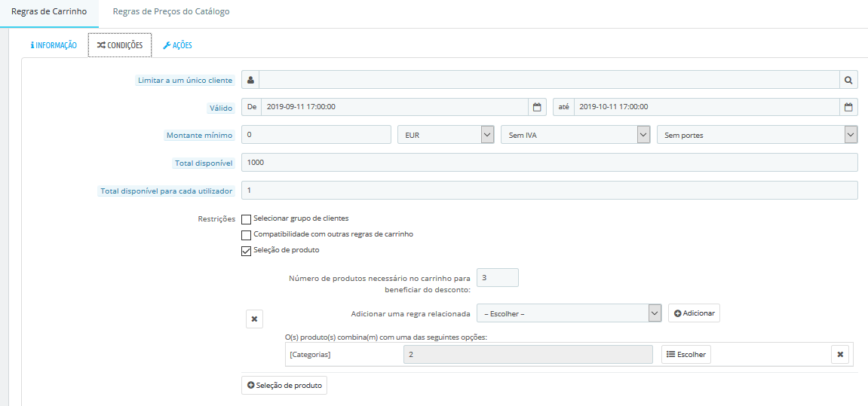This screenshot has width=868, height=406.
Task: Open the EUR currency dropdown
Action: coord(446,134)
